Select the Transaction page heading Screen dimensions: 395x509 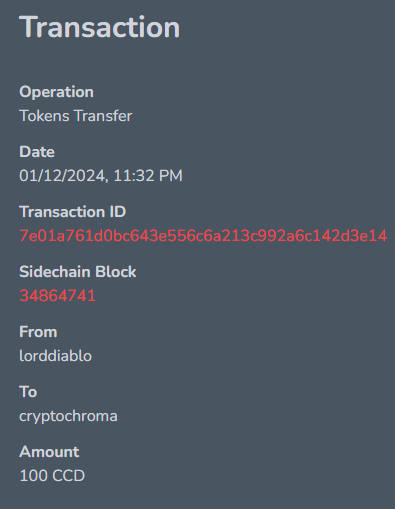tap(100, 27)
